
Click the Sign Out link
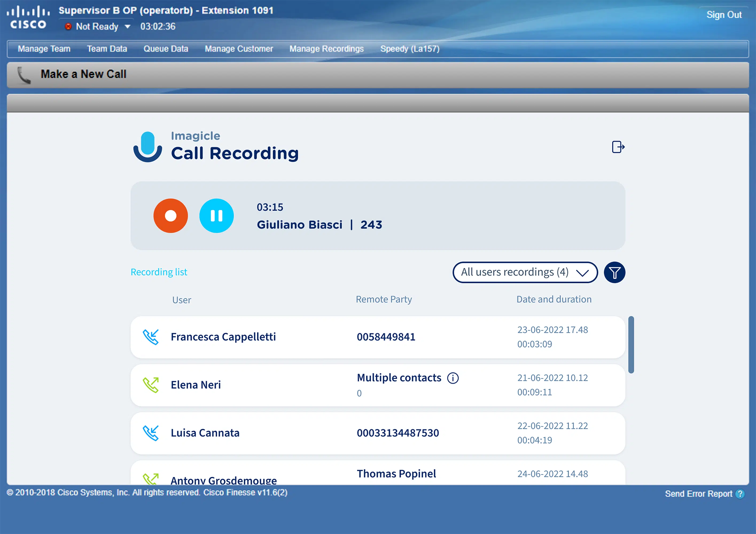pyautogui.click(x=724, y=15)
